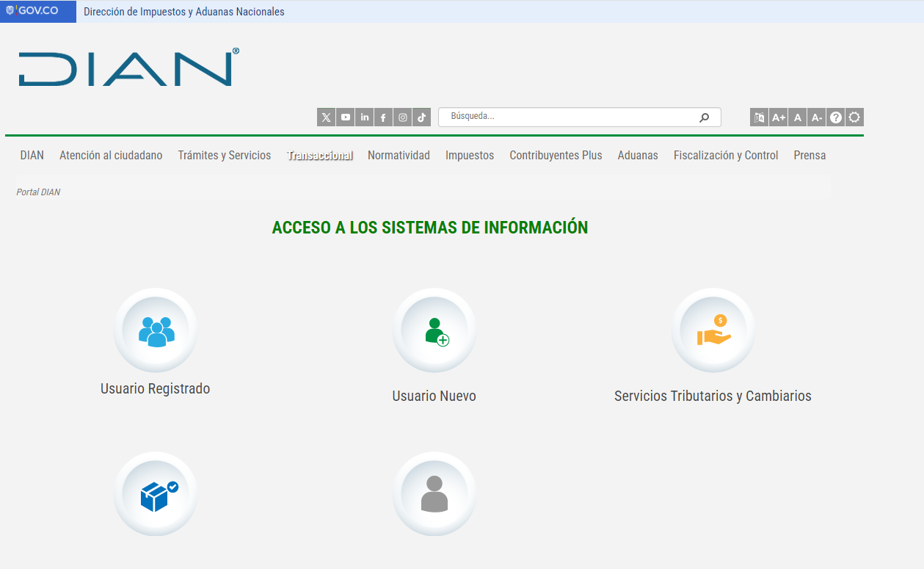Click the Usuario Registrado access icon
Image resolution: width=924 pixels, height=569 pixels.
coord(156,330)
